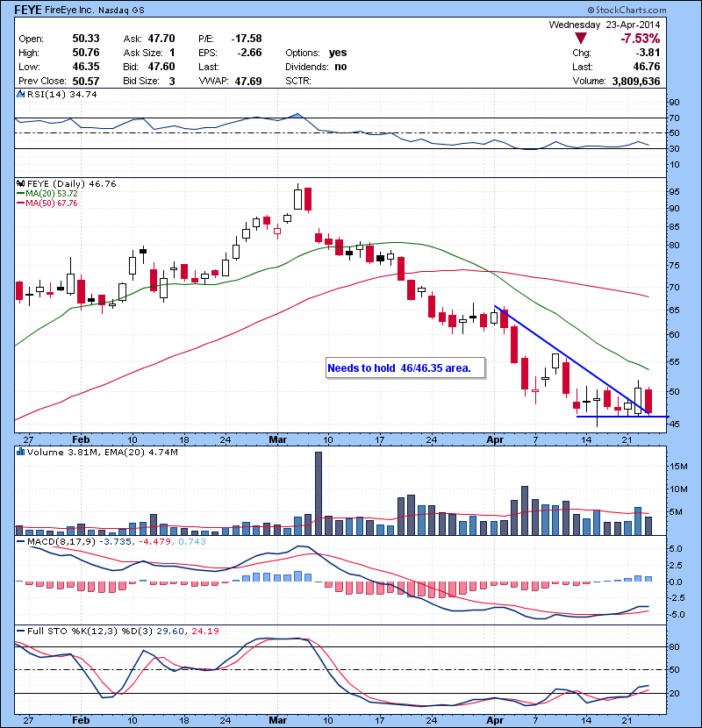This screenshot has height=728, width=702.
Task: Click the 'MACD(8,17,9)' label
Action: pyautogui.click(x=61, y=542)
